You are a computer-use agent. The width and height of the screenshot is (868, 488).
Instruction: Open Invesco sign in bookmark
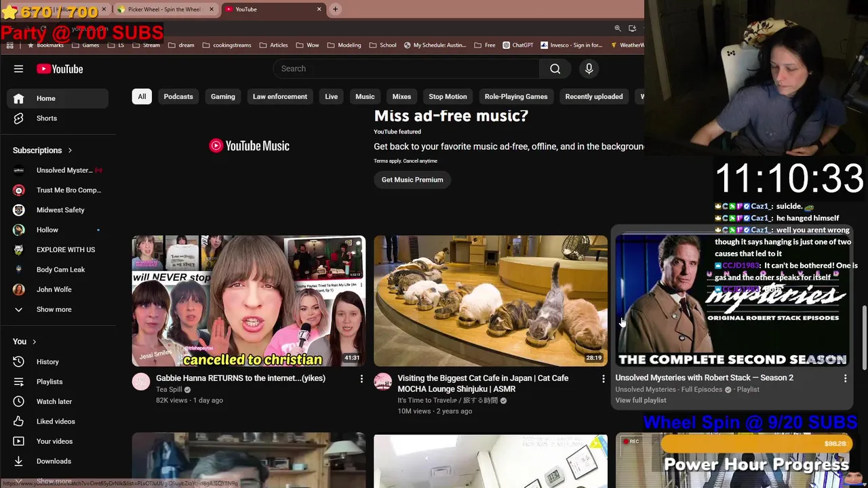572,45
